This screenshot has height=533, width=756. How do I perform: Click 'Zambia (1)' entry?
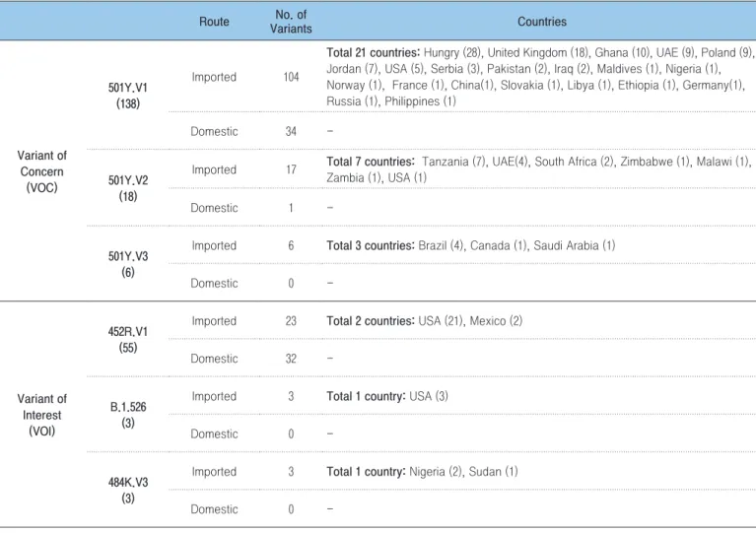coord(354,177)
